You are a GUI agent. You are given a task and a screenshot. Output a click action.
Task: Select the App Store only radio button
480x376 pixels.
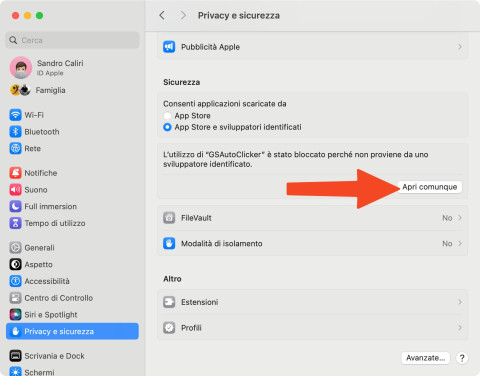(x=167, y=116)
